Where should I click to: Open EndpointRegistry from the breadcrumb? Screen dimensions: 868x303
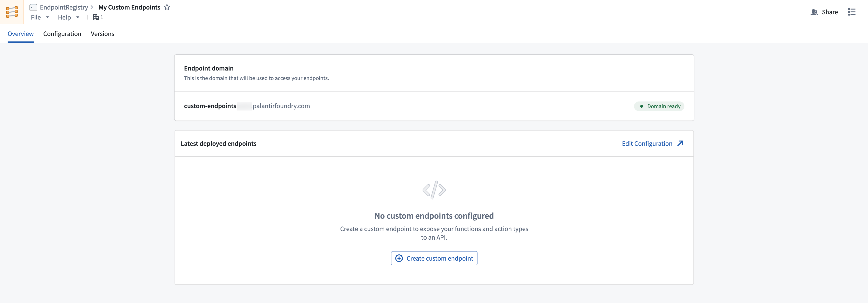63,7
